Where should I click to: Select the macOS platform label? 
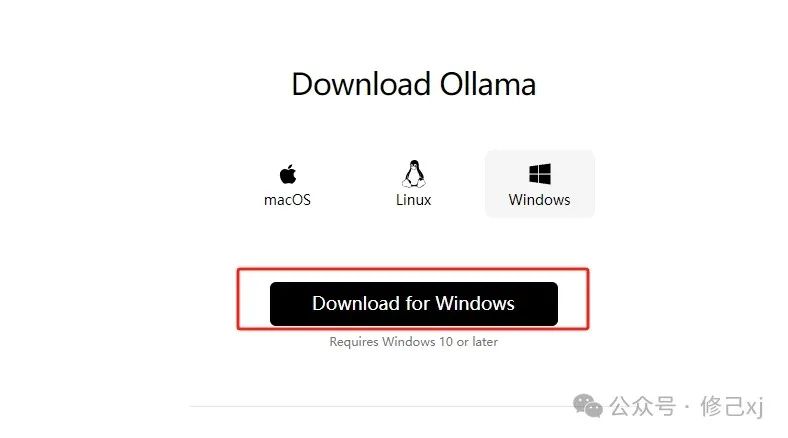click(x=287, y=200)
